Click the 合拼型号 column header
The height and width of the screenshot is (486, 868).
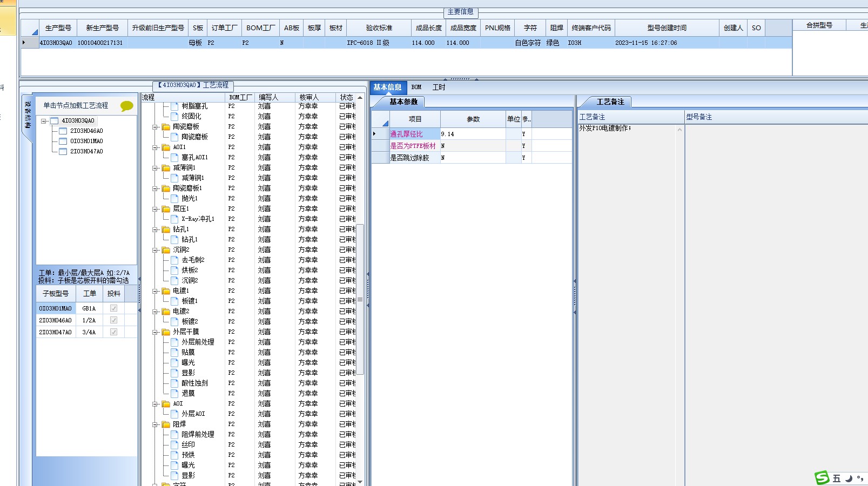click(819, 25)
